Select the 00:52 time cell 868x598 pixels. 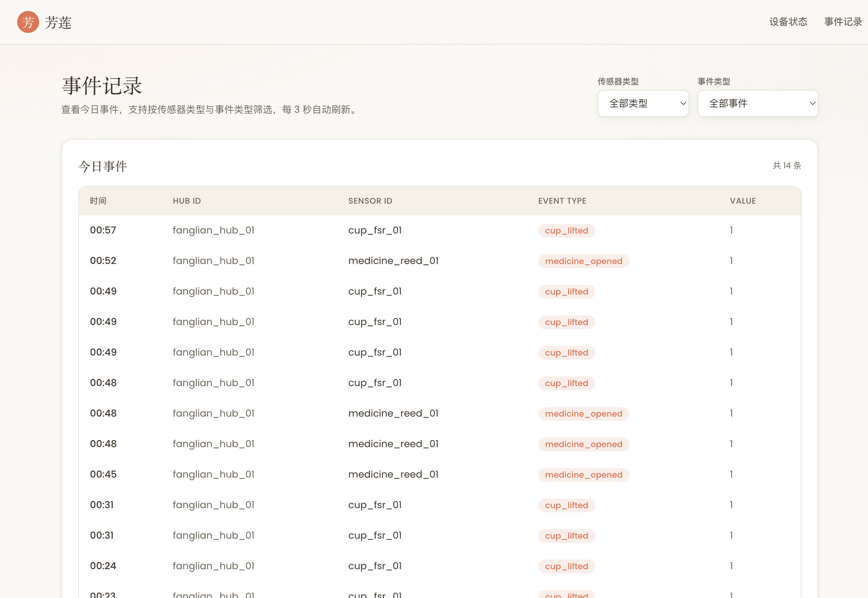[103, 261]
